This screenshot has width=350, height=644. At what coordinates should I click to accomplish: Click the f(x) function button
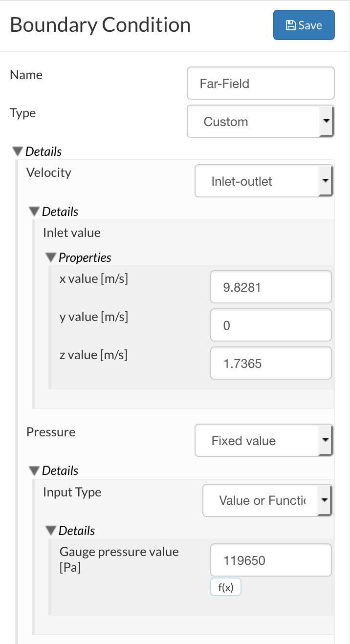coord(226,588)
